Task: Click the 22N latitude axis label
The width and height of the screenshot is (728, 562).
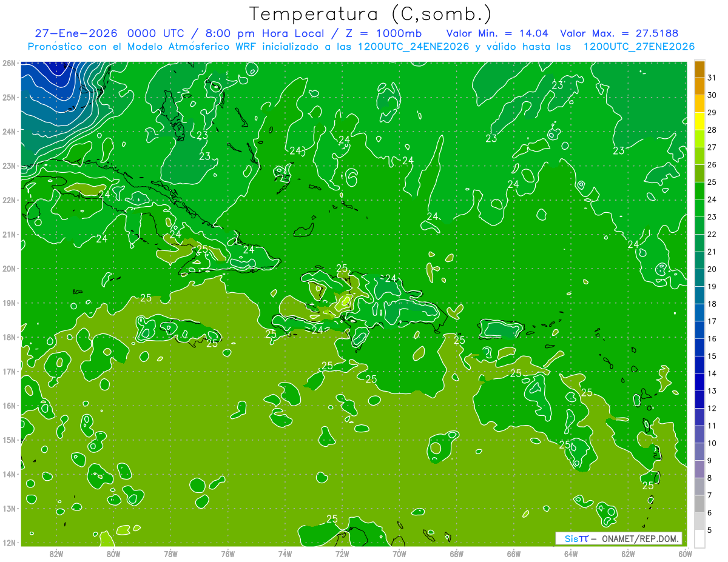Action: pos(8,200)
